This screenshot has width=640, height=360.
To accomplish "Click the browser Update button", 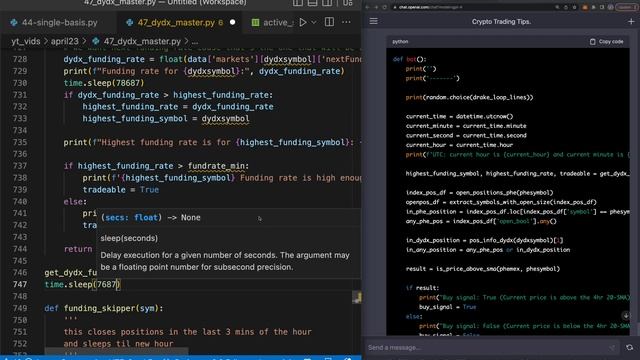I will 627,7.
